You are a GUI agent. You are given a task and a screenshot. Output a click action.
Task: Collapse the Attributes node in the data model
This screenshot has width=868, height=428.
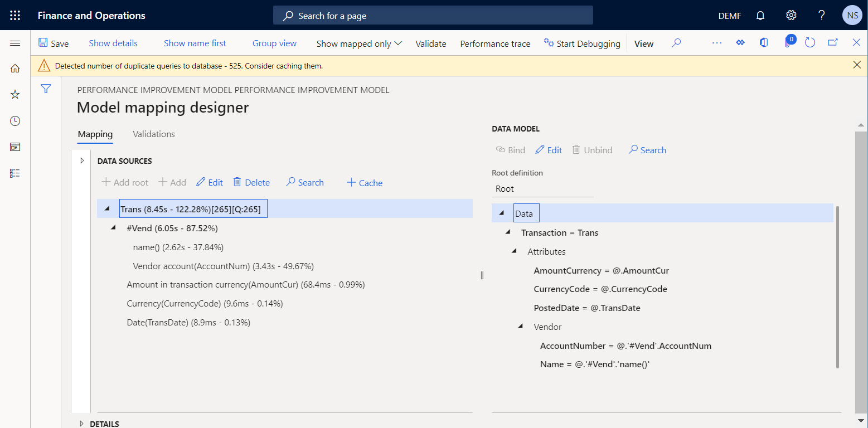[x=514, y=251]
